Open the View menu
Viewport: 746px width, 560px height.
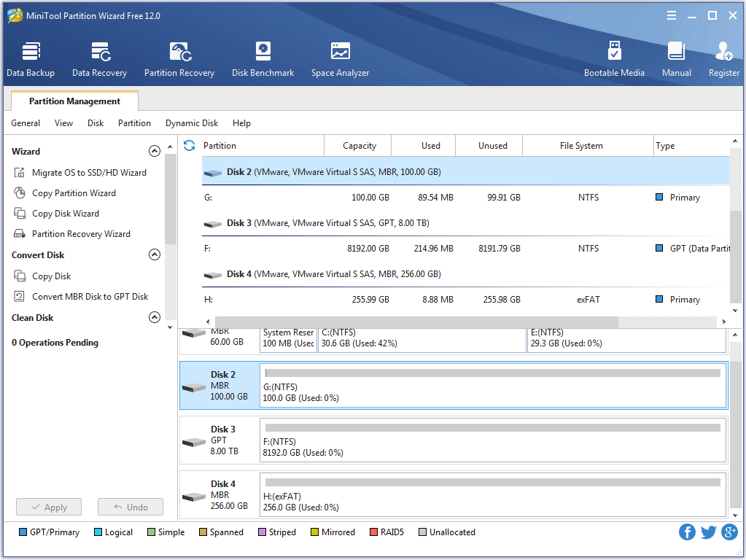[63, 123]
